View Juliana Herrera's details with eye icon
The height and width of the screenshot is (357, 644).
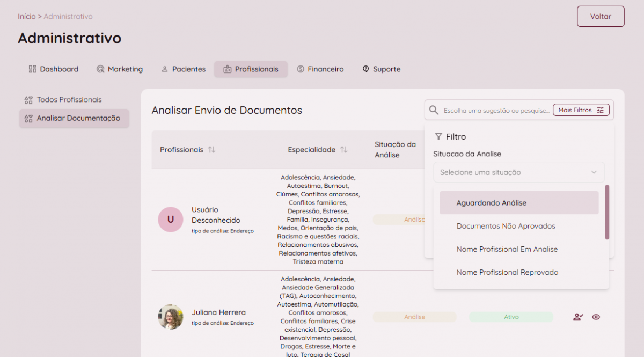coord(596,317)
